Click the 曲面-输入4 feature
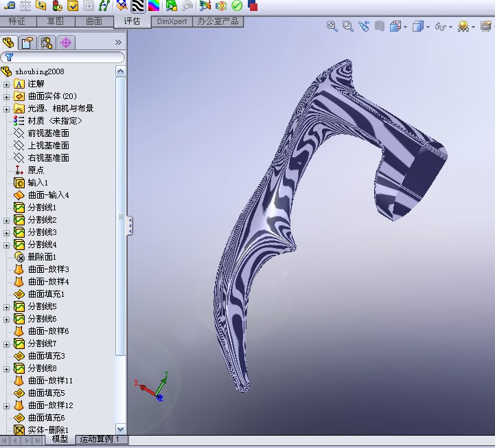495x448 pixels. click(x=42, y=195)
